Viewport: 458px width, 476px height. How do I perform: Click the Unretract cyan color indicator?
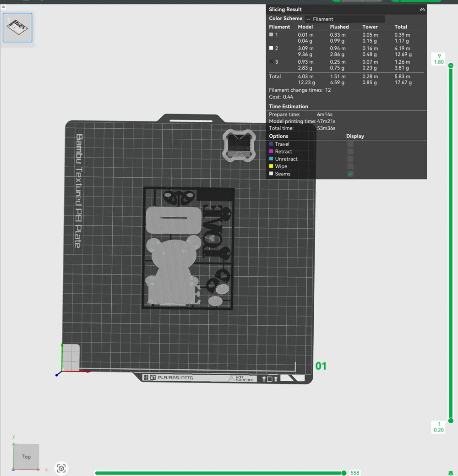click(x=272, y=159)
